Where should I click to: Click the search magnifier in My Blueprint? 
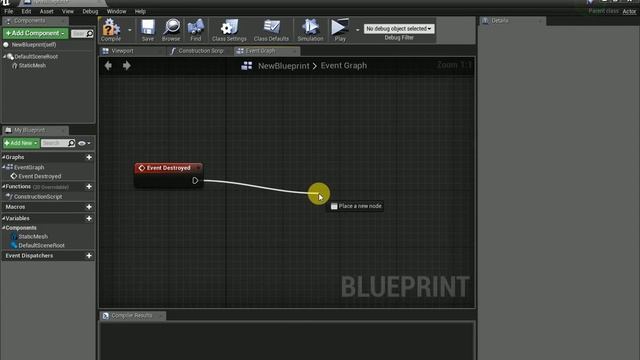click(72, 143)
